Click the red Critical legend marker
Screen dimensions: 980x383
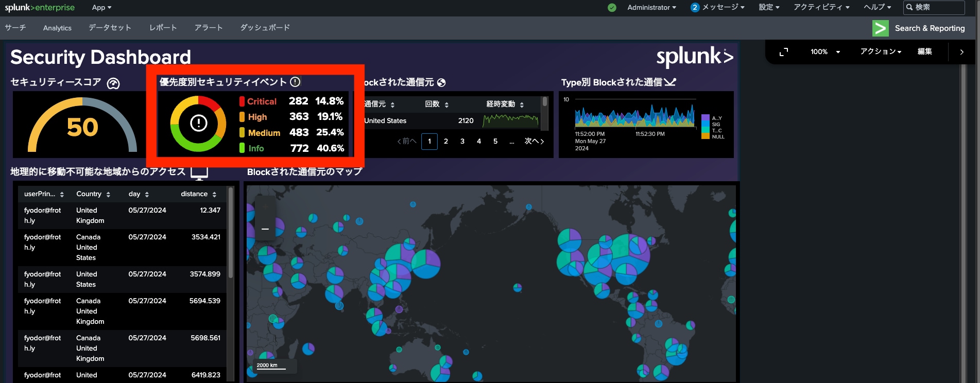pos(242,101)
